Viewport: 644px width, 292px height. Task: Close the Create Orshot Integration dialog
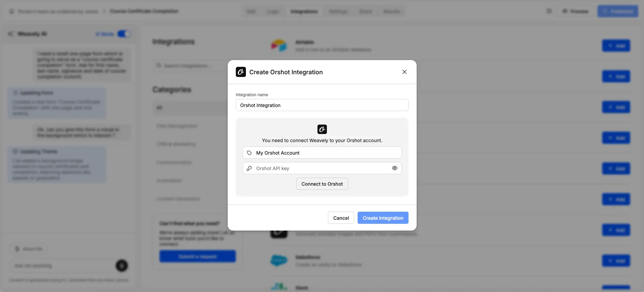tap(404, 72)
